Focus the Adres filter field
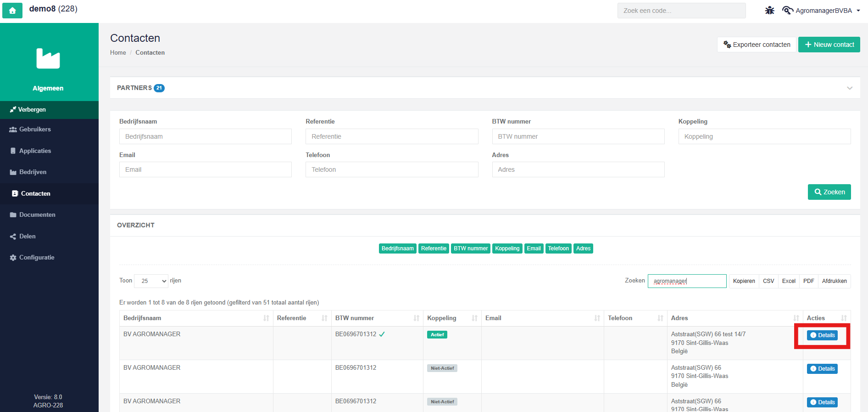Image resolution: width=868 pixels, height=412 pixels. point(578,169)
